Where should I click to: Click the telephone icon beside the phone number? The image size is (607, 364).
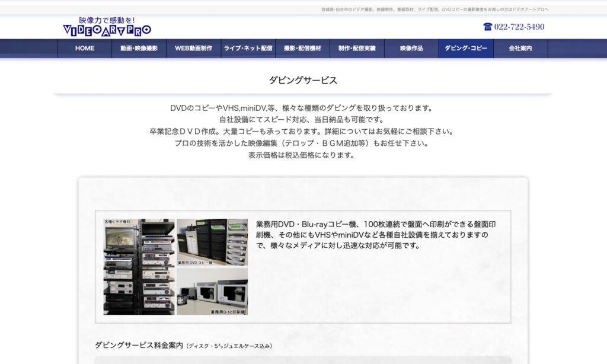coord(487,27)
